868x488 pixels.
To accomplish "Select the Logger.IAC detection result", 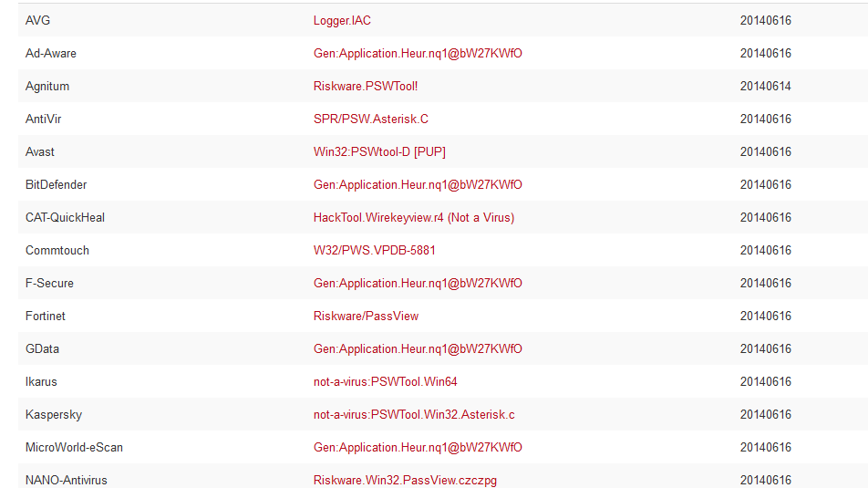I will [x=342, y=21].
